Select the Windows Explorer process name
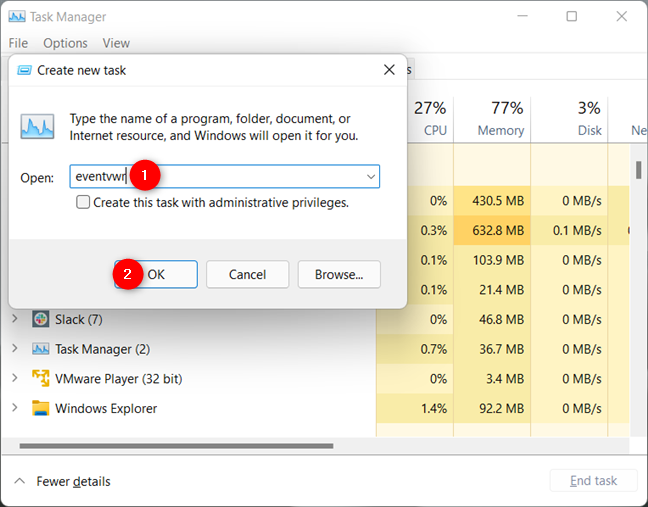The image size is (648, 507). point(106,409)
